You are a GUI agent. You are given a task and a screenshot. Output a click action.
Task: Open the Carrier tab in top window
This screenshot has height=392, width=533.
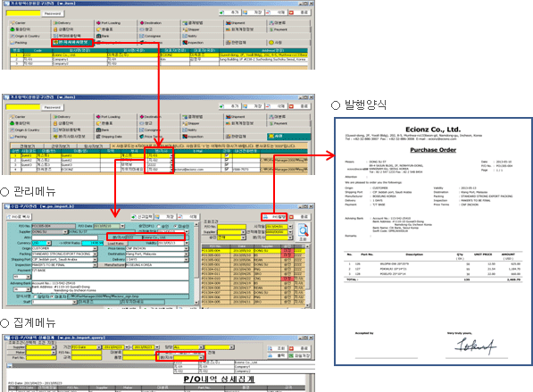[x=29, y=23]
